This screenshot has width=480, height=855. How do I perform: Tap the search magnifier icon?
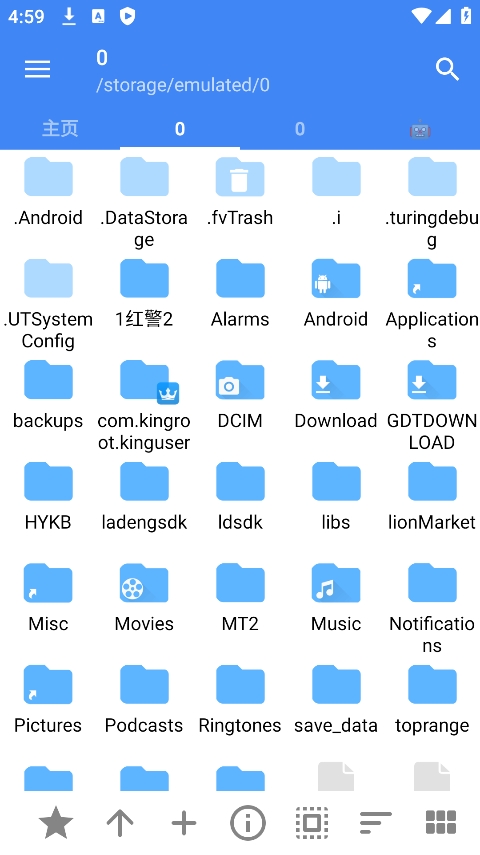click(447, 69)
